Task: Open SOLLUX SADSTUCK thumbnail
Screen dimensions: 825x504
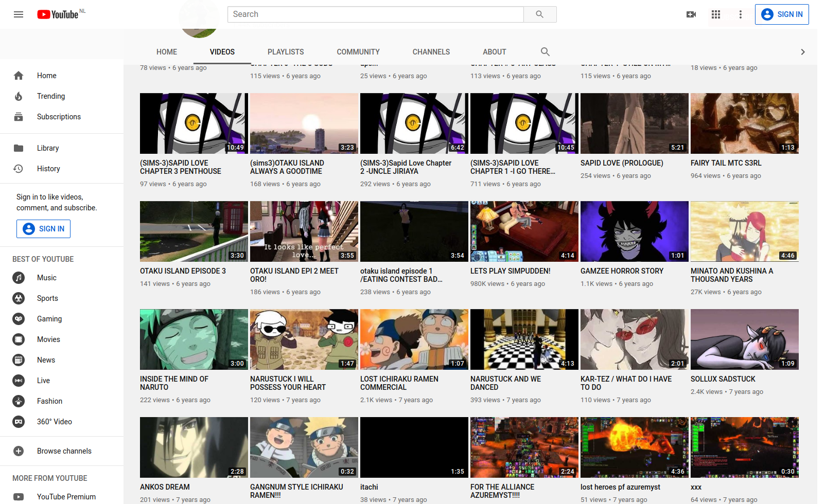Action: 745,339
